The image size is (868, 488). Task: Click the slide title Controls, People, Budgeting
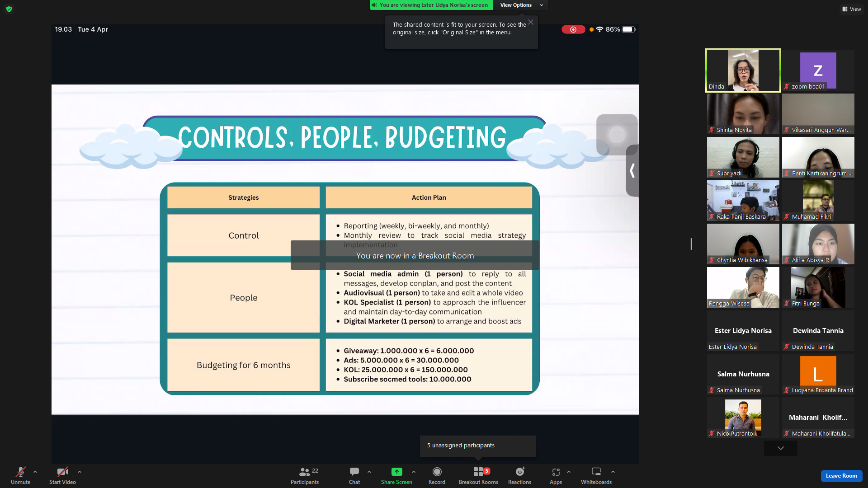point(342,137)
